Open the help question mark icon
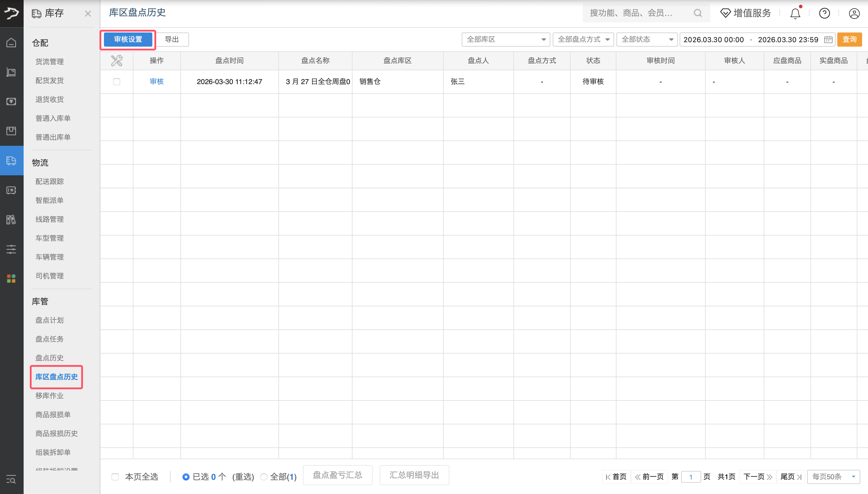This screenshot has width=868, height=494. tap(824, 14)
